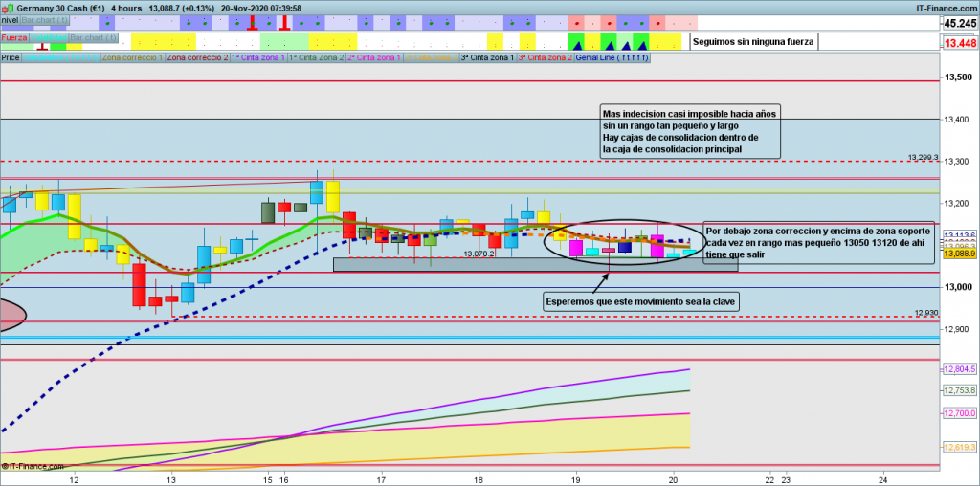Click the 'nivel' indicator panel label

[11, 20]
